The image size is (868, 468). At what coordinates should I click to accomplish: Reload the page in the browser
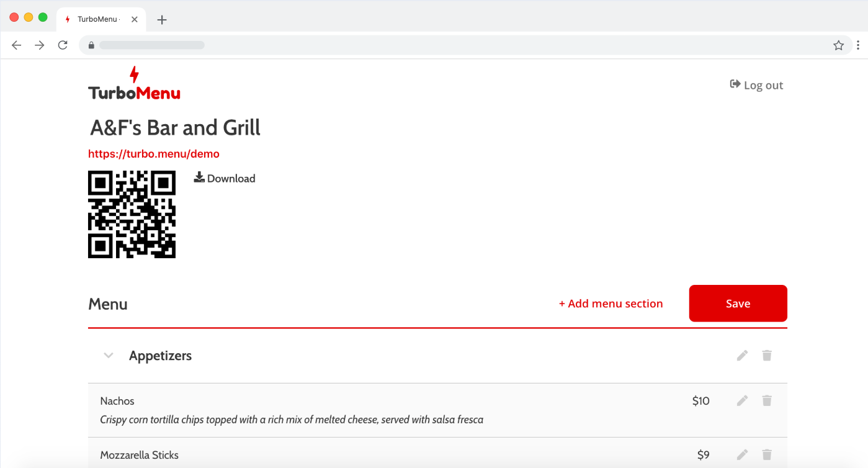coord(63,45)
